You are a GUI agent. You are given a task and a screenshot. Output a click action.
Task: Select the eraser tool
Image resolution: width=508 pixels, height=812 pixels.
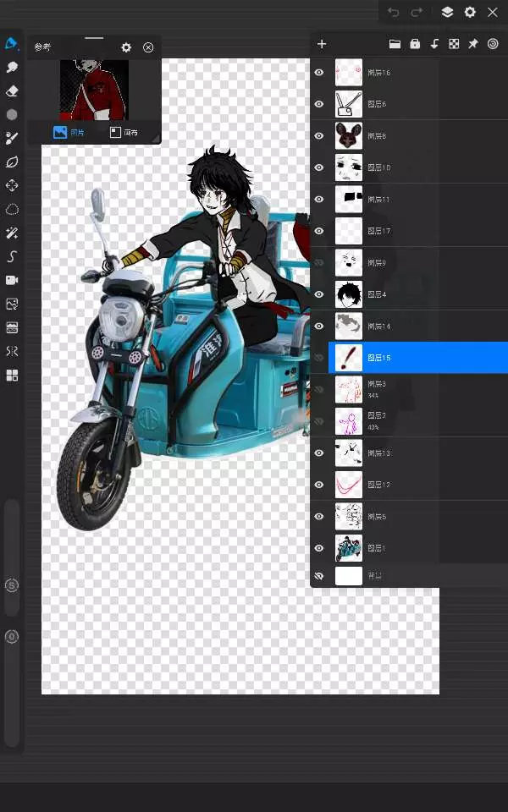pos(11,91)
